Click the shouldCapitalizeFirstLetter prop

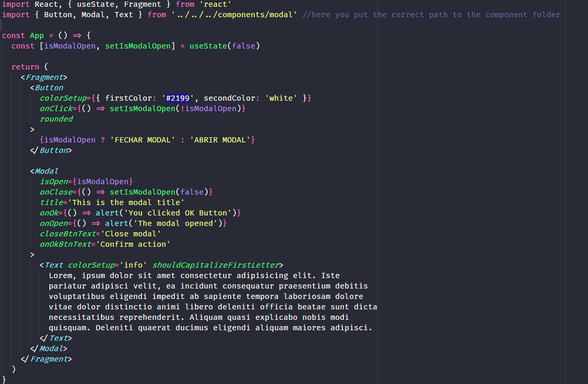click(215, 265)
